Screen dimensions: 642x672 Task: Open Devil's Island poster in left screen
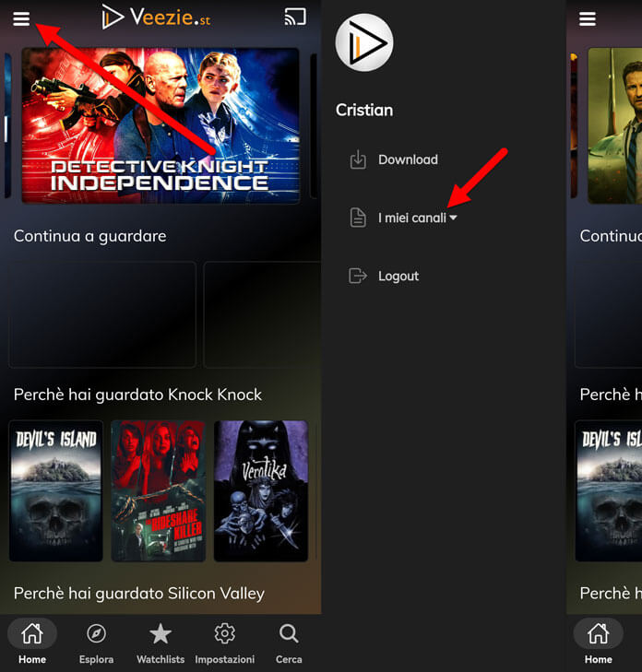click(55, 490)
